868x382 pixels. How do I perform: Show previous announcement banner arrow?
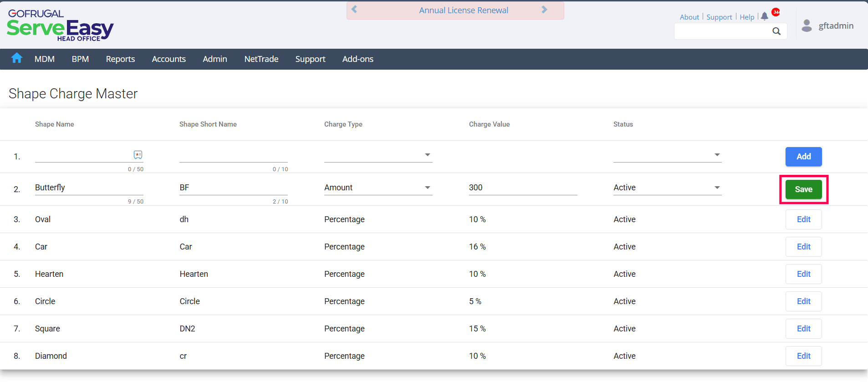354,10
